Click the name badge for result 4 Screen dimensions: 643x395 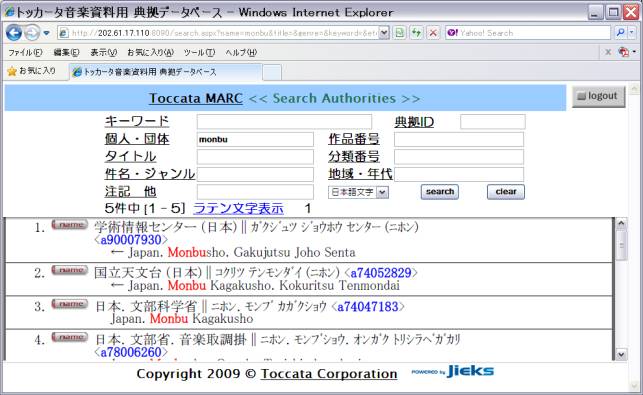tap(69, 337)
